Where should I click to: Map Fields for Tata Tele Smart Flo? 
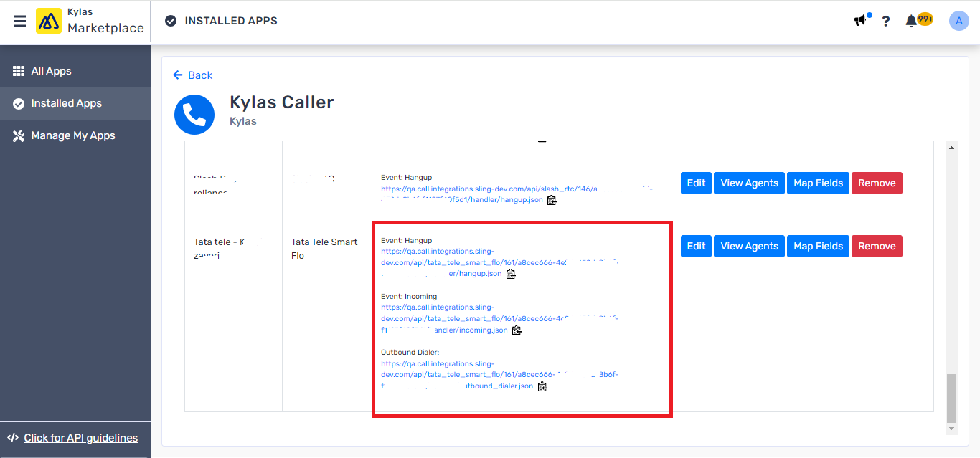(x=818, y=246)
